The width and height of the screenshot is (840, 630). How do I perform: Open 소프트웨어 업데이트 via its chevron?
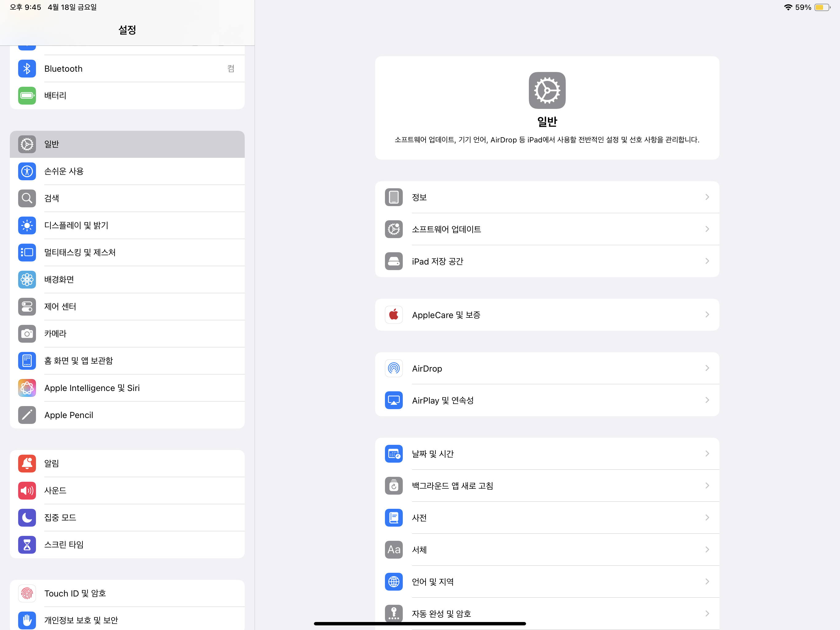point(707,229)
